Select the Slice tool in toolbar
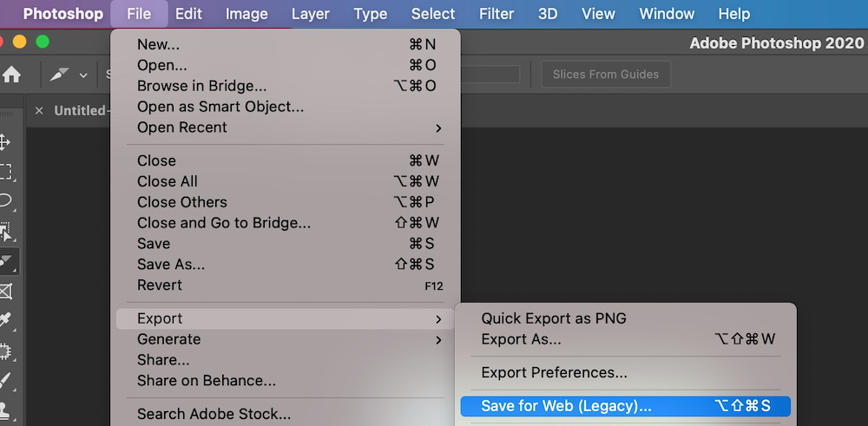This screenshot has height=426, width=868. [5, 260]
